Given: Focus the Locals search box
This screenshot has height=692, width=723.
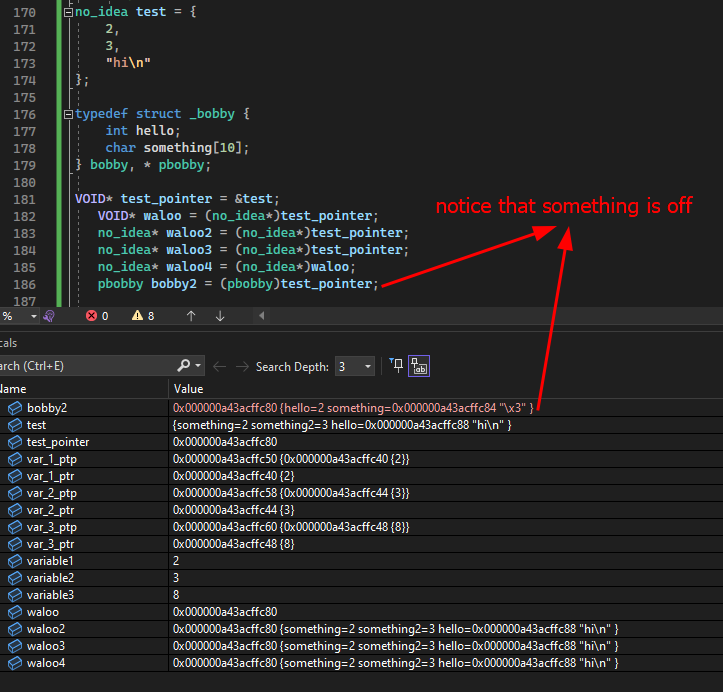Looking at the screenshot, I should pyautogui.click(x=87, y=366).
